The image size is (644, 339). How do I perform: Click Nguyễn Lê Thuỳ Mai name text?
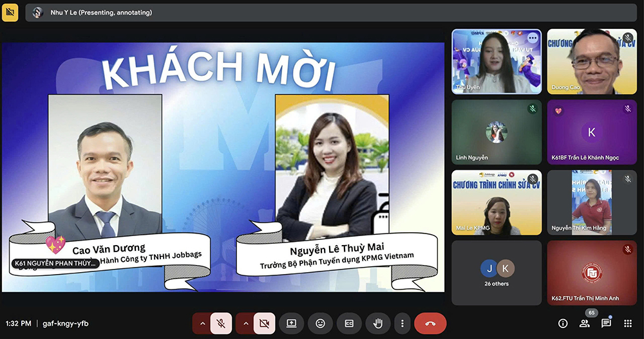pos(337,248)
